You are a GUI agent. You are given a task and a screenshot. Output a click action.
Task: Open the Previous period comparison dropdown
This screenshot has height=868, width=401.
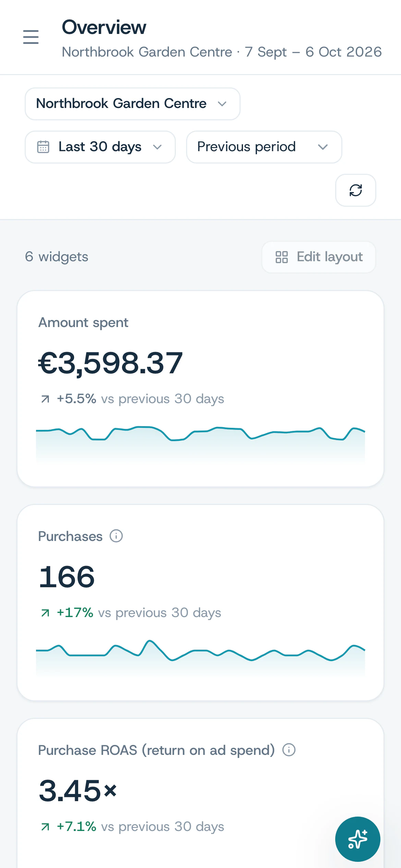(264, 147)
